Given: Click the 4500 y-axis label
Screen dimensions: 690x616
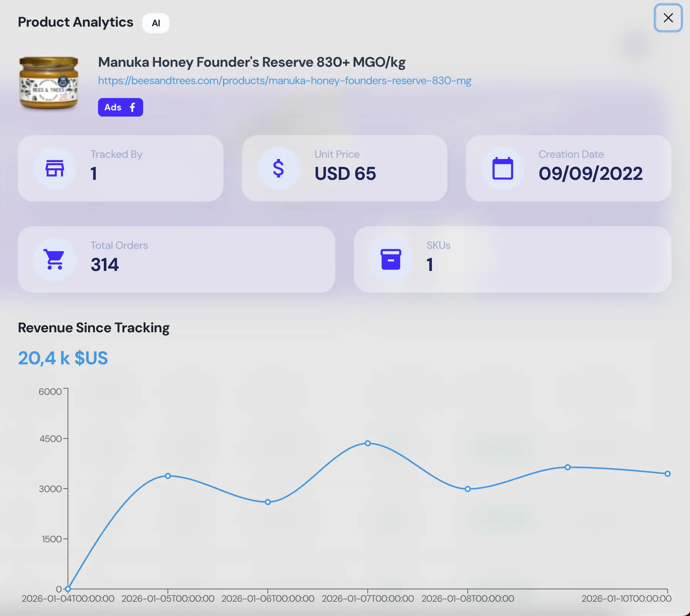Looking at the screenshot, I should coord(51,439).
